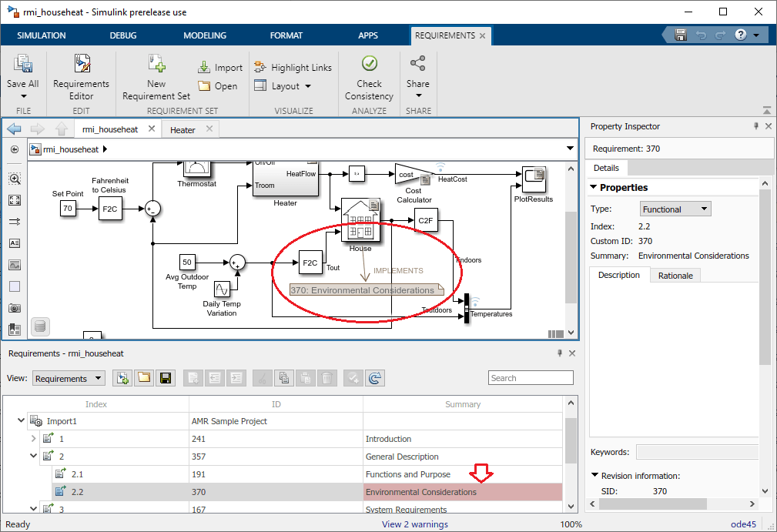Open the requirement Type dropdown
This screenshot has height=532, width=777.
pos(675,209)
